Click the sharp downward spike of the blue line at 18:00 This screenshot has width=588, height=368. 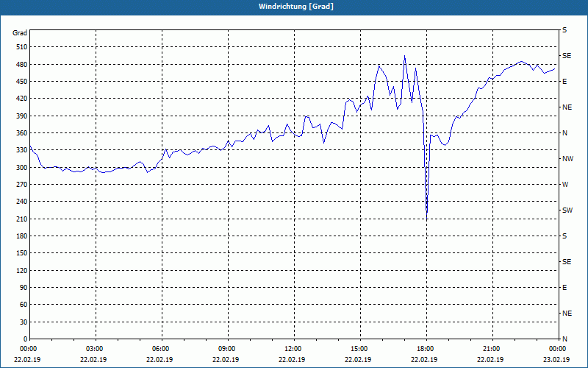coord(427,217)
